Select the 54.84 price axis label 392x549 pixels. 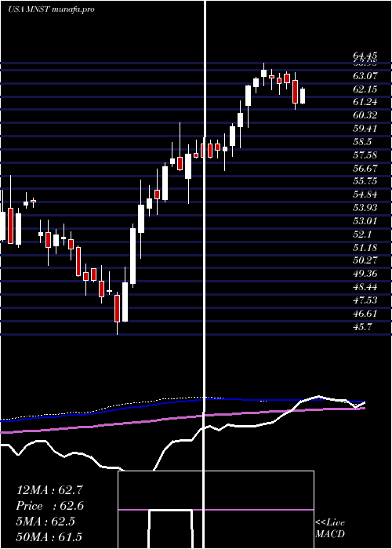coord(365,195)
